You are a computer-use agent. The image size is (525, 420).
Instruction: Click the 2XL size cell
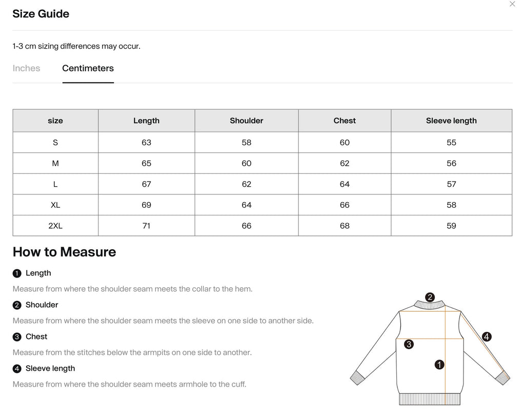point(55,226)
